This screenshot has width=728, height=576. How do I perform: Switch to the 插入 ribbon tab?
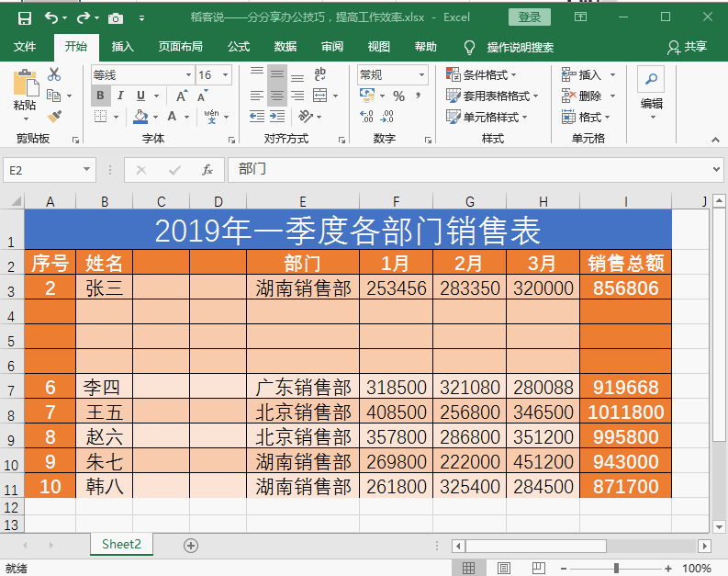click(x=123, y=47)
